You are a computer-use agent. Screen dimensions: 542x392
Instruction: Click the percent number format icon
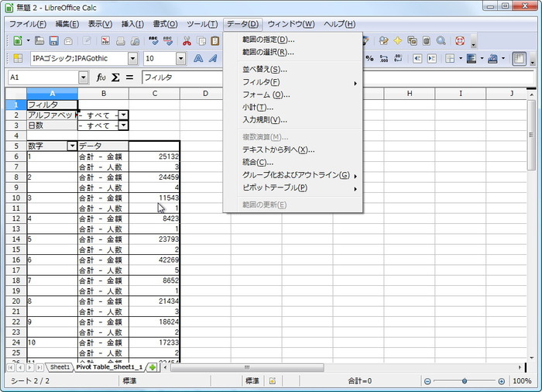click(369, 58)
